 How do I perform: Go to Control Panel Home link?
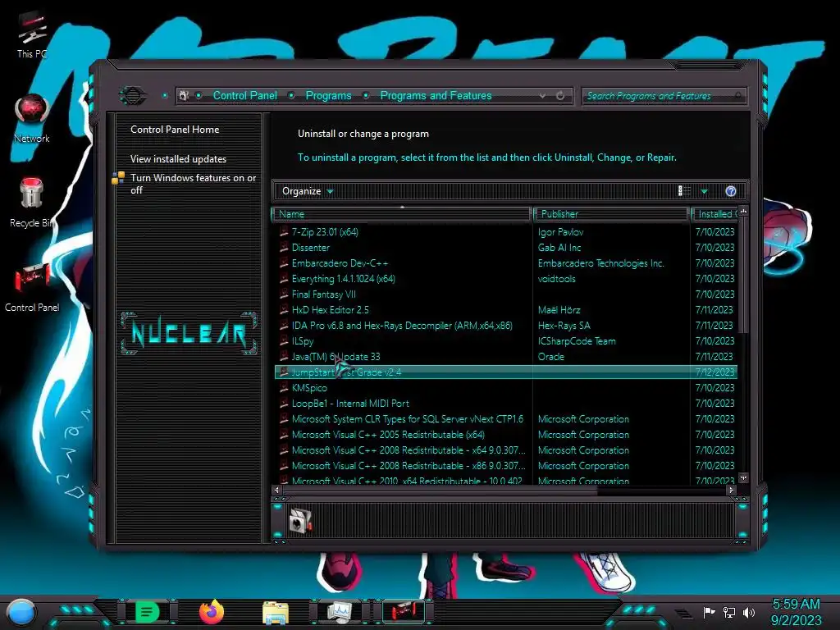(x=175, y=129)
